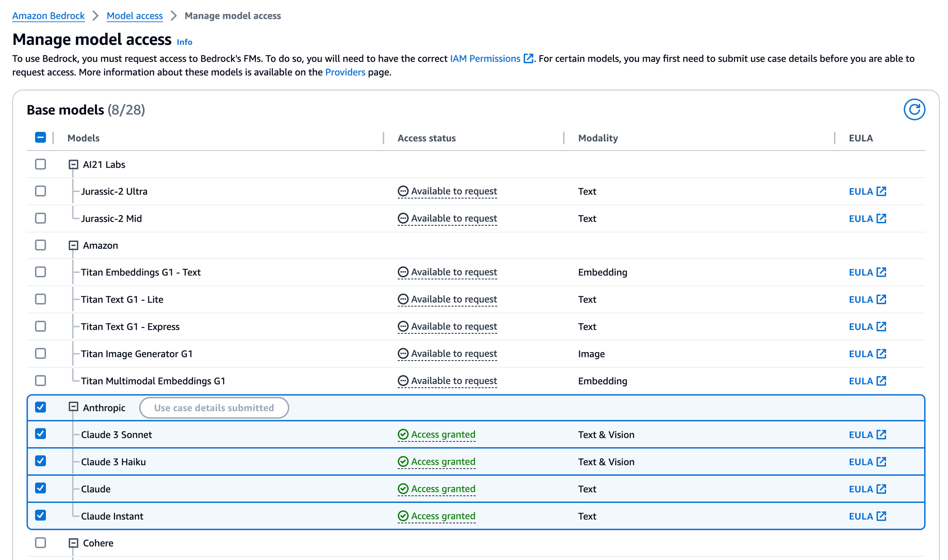
Task: Collapse the Anthropic provider group
Action: 73,407
